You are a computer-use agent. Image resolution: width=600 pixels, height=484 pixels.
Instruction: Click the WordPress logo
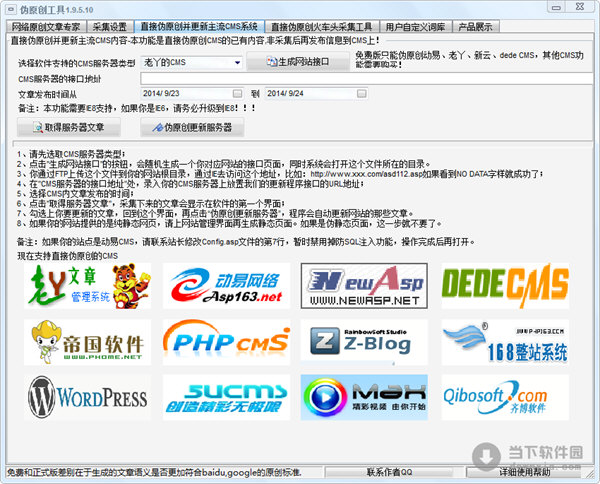click(88, 398)
